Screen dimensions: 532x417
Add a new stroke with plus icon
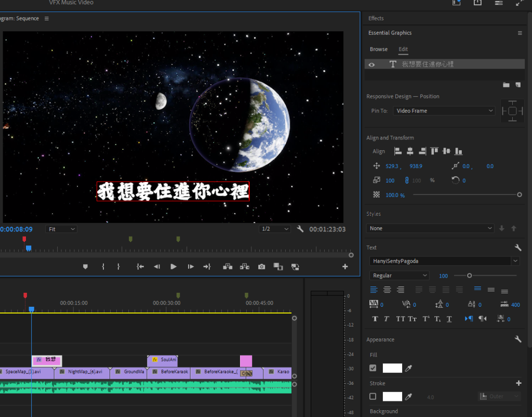518,383
